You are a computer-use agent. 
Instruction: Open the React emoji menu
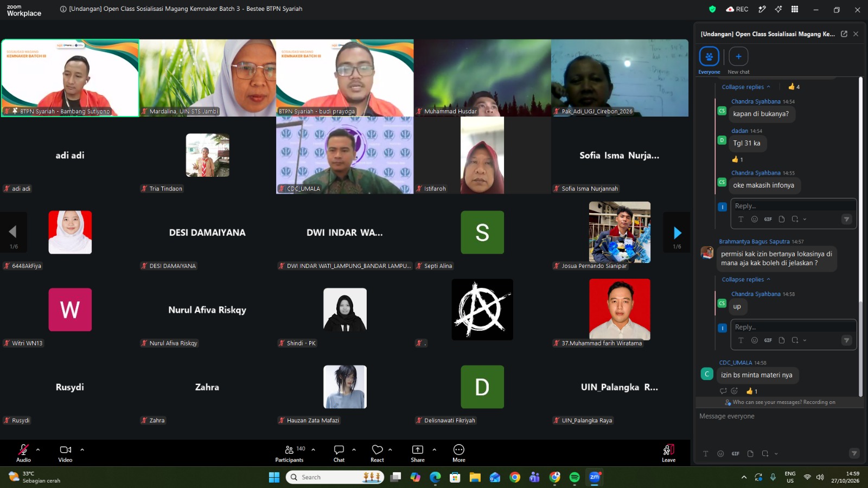click(377, 453)
